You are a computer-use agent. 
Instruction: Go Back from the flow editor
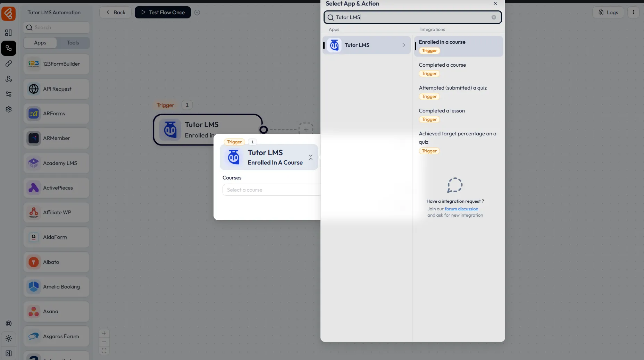[115, 12]
